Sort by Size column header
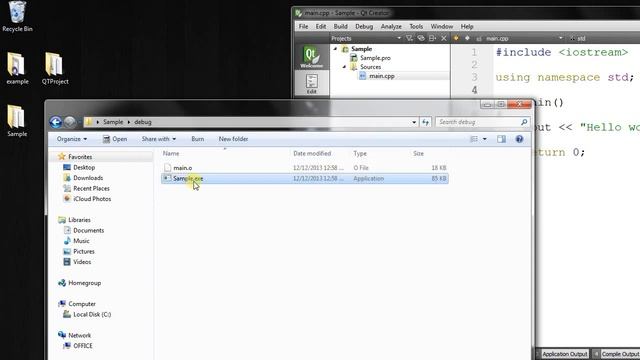The image size is (640, 360). pyautogui.click(x=418, y=153)
